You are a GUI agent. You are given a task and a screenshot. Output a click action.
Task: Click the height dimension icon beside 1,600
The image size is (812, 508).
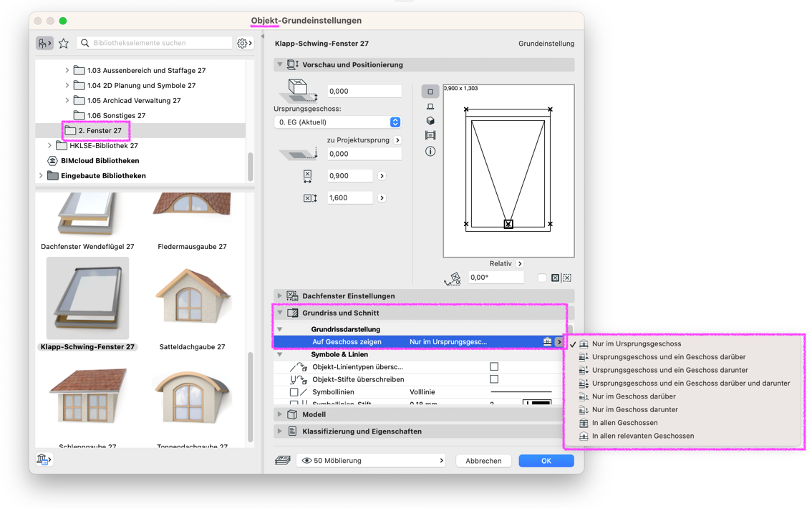click(309, 198)
